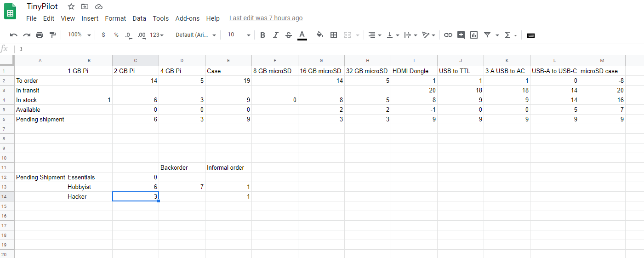Click into the formula bar
The height and width of the screenshot is (258, 644).
329,49
